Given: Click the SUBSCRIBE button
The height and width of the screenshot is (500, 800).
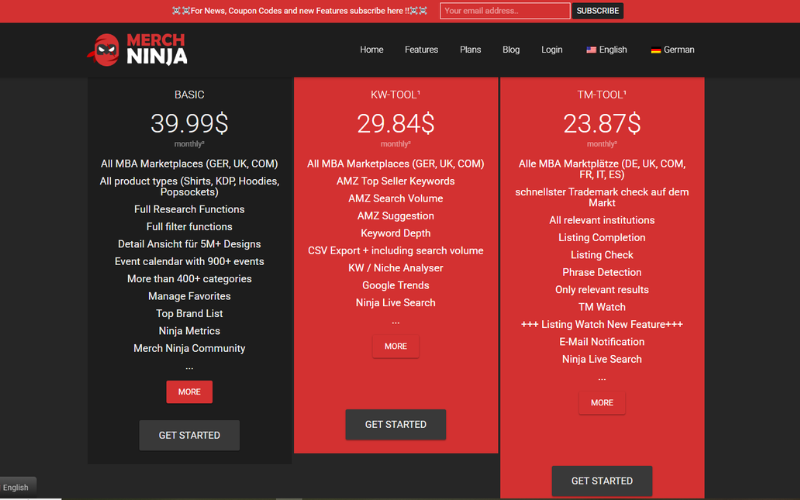Looking at the screenshot, I should point(597,11).
